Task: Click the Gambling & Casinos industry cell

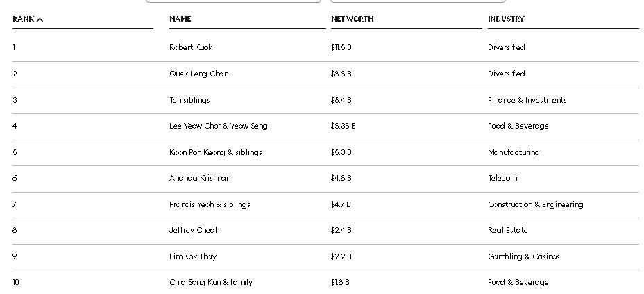Action: click(523, 256)
